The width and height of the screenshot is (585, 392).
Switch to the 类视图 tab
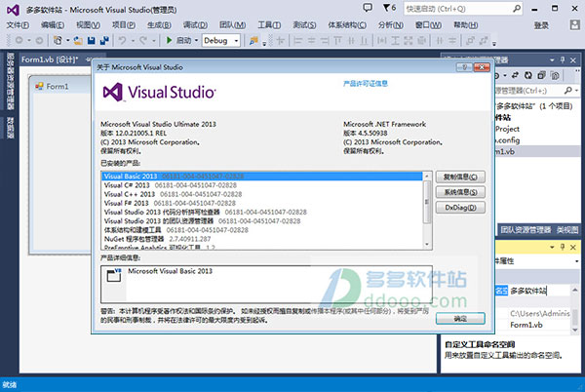[567, 230]
